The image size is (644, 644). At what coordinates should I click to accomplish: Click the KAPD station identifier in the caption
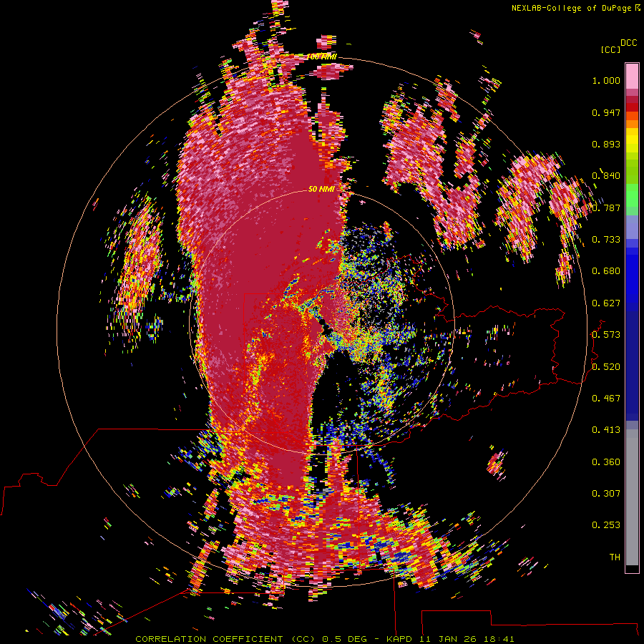(x=399, y=639)
